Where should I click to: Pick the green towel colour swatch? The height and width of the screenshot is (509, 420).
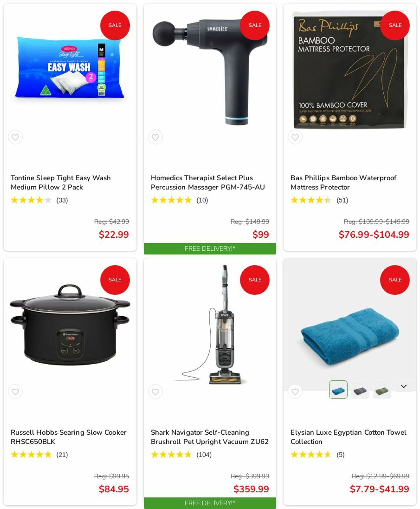(382, 390)
